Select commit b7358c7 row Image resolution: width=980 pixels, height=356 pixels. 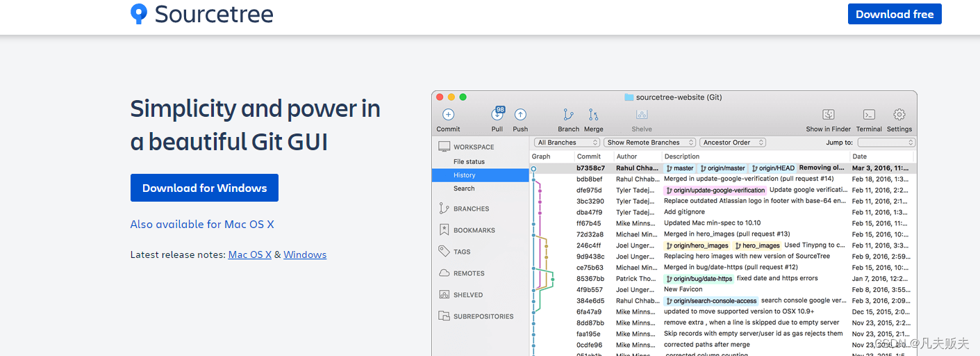(723, 168)
